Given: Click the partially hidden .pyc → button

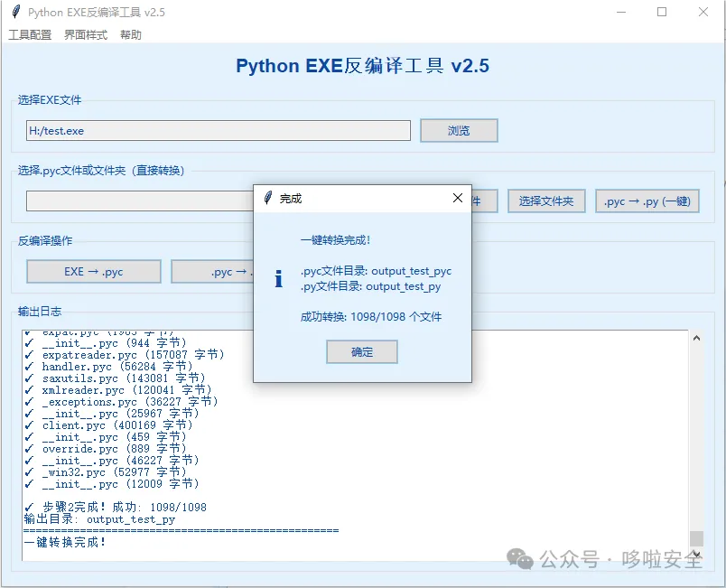Looking at the screenshot, I should coord(212,271).
